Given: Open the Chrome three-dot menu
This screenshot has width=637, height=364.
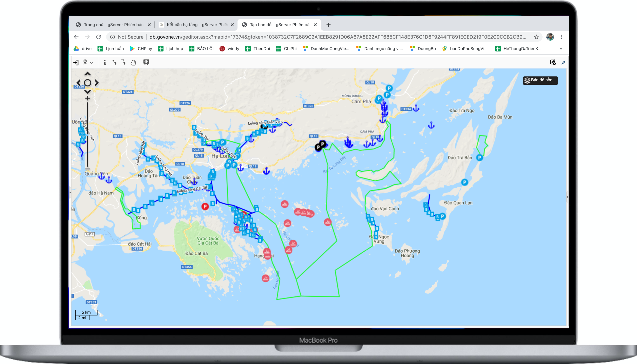Looking at the screenshot, I should click(x=561, y=37).
